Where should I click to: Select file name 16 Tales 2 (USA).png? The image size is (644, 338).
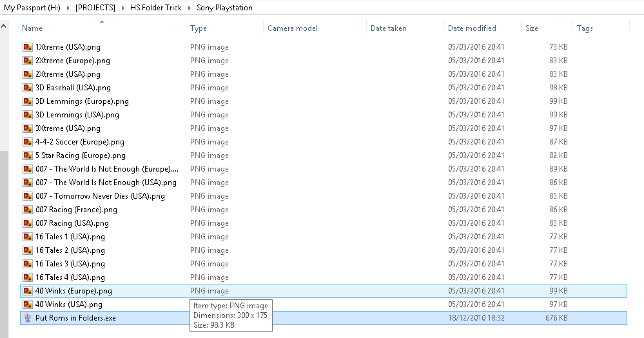70,251
